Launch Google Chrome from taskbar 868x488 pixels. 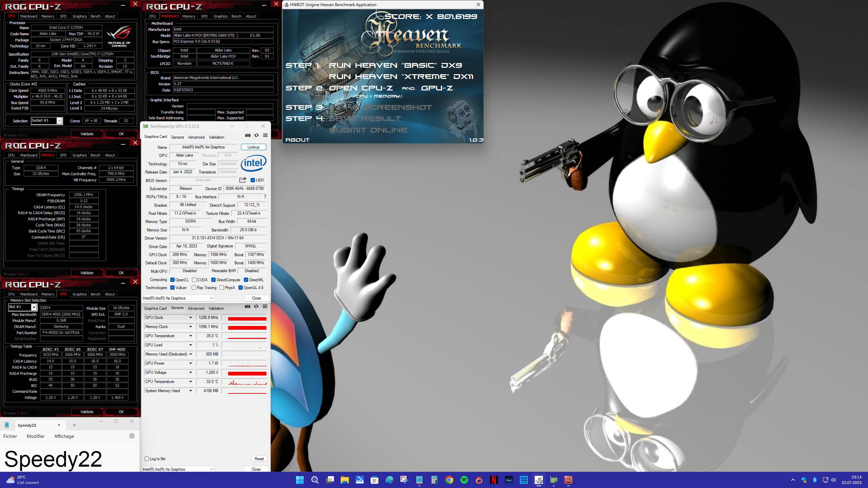[x=449, y=480]
